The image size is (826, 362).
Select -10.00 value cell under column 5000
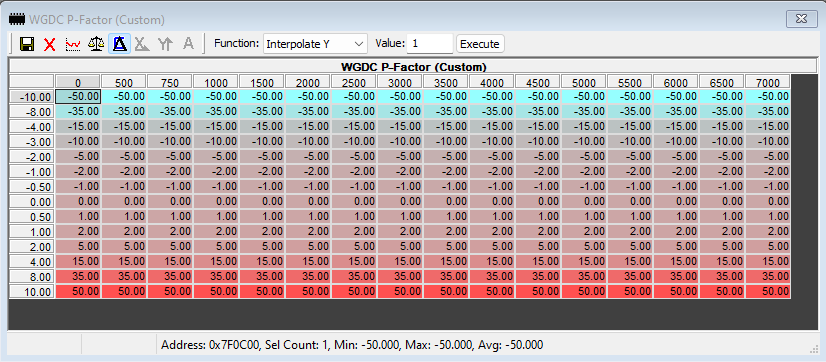click(x=584, y=141)
